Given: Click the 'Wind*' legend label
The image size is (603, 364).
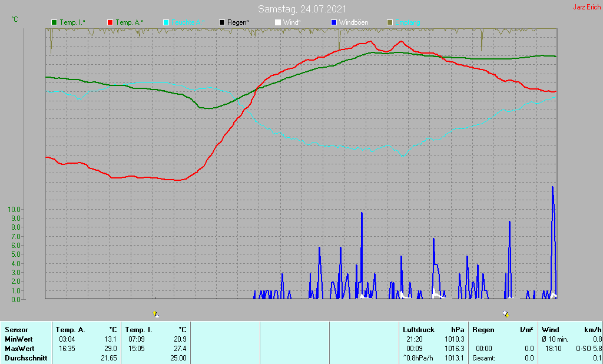Looking at the screenshot, I should 292,23.
